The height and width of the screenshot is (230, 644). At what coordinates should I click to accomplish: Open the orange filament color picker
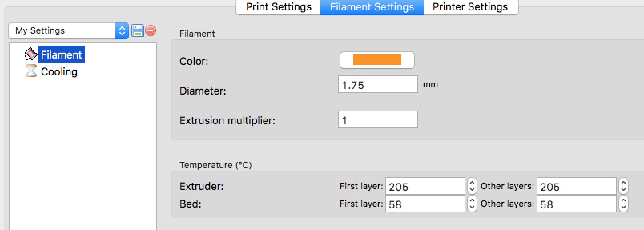pos(377,60)
